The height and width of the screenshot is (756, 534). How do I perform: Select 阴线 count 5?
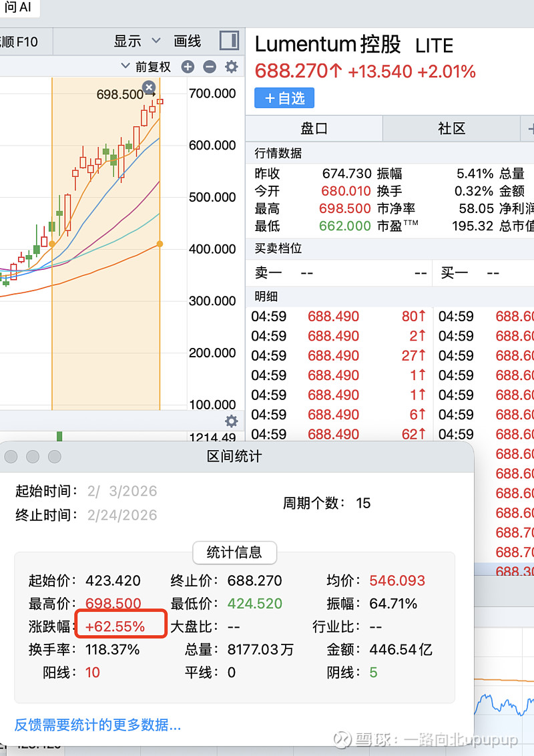click(374, 672)
